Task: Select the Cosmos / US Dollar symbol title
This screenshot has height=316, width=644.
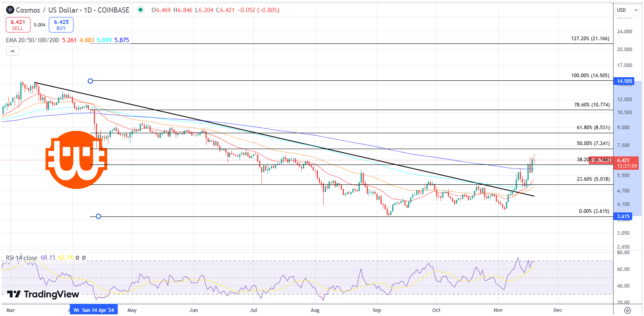Action: (x=72, y=10)
